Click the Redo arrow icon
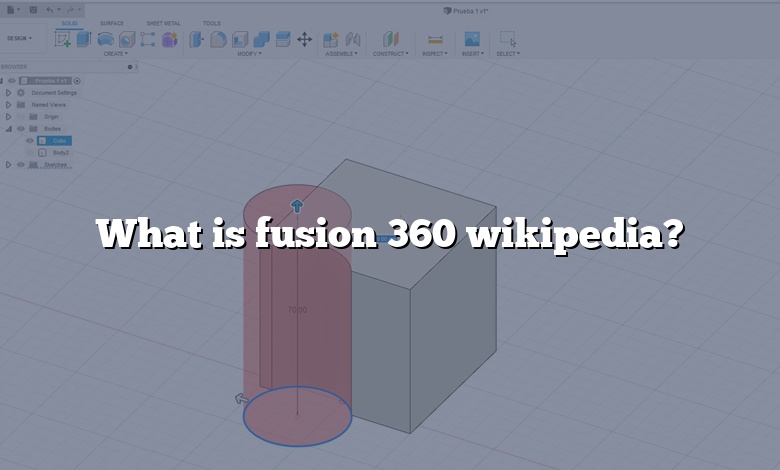The image size is (780, 470). click(70, 9)
